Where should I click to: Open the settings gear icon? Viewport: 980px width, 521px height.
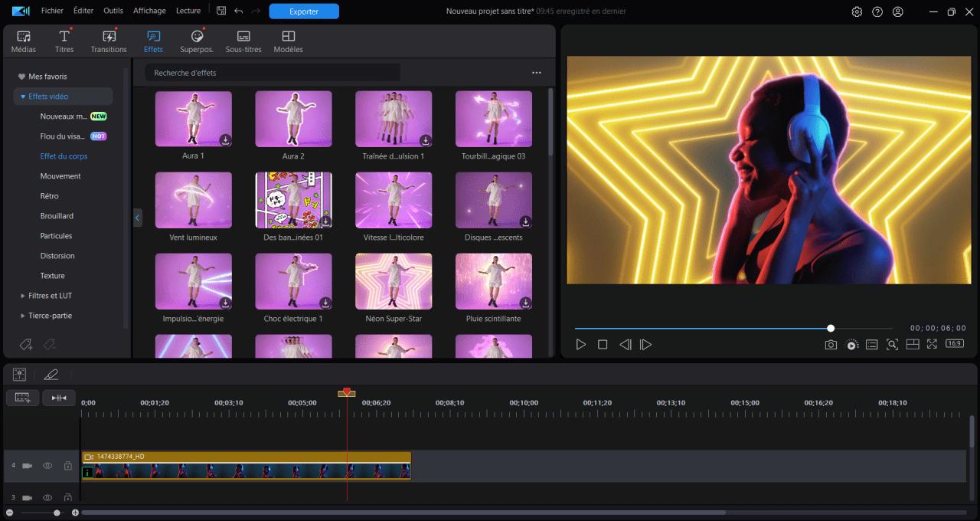coord(857,11)
